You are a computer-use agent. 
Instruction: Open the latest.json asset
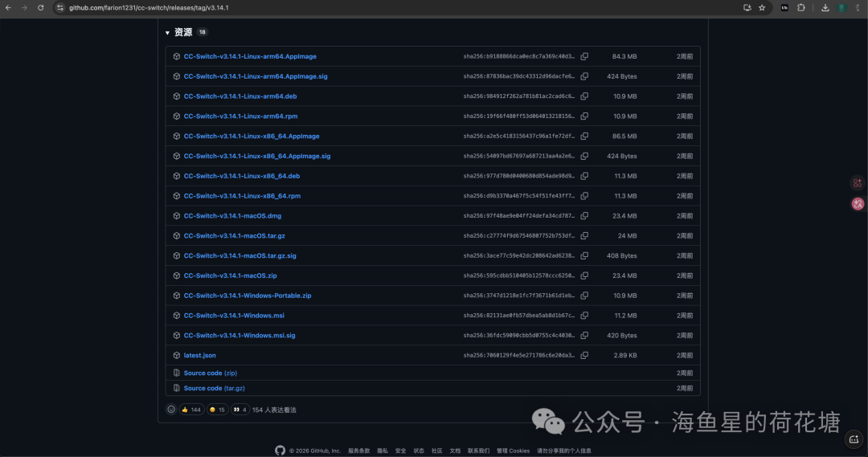pos(200,355)
